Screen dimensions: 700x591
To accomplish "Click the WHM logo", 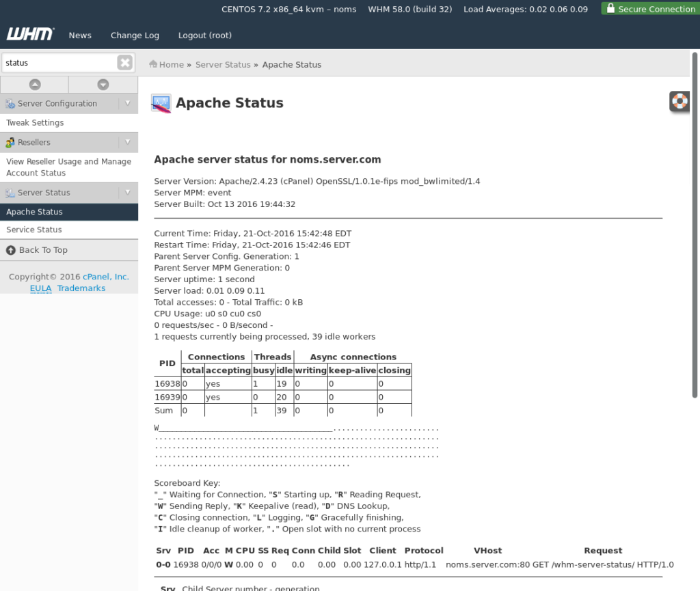I will point(30,34).
